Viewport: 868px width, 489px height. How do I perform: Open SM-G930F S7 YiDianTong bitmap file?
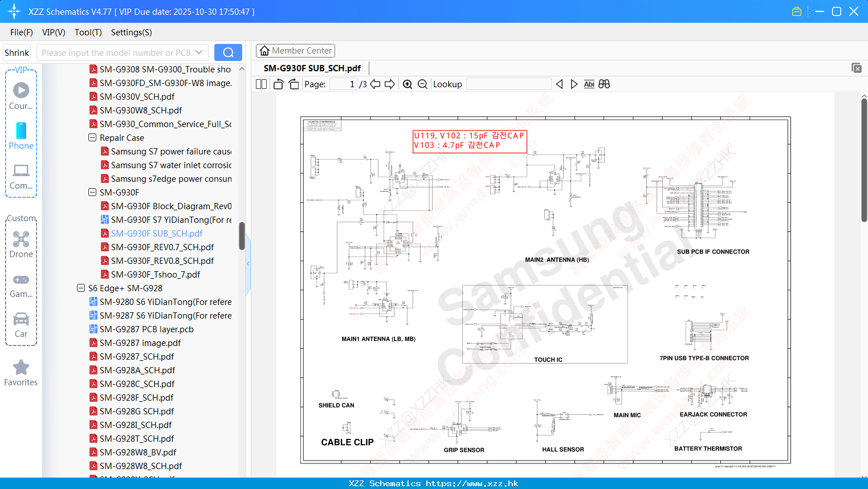(166, 219)
